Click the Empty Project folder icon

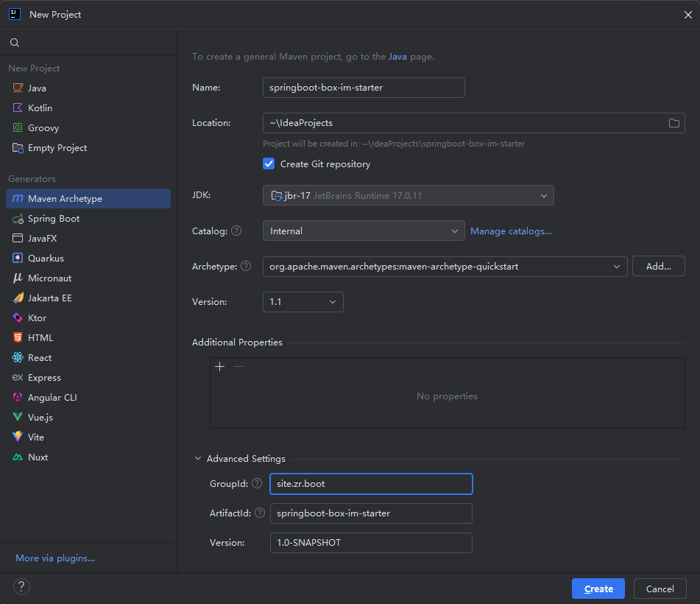point(18,147)
